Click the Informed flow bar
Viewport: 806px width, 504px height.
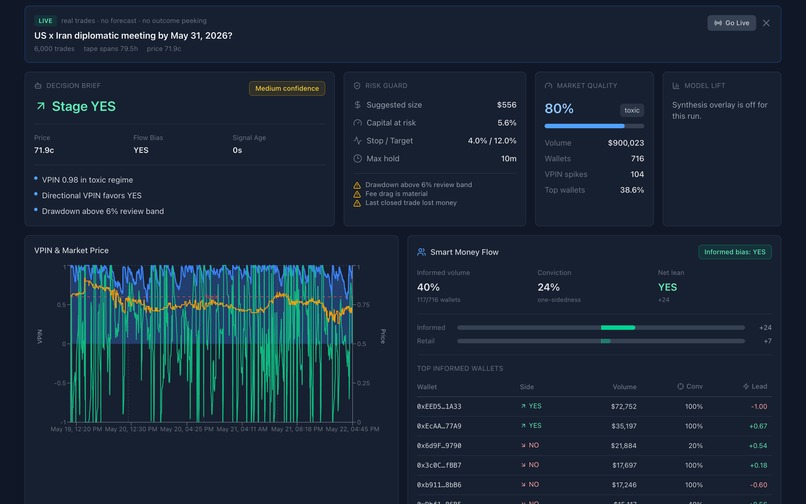(x=600, y=328)
